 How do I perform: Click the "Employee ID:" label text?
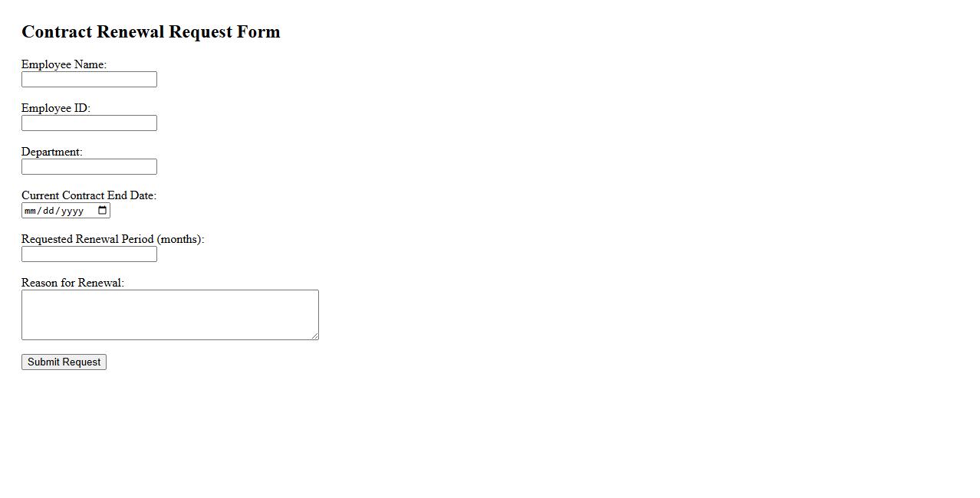point(56,108)
